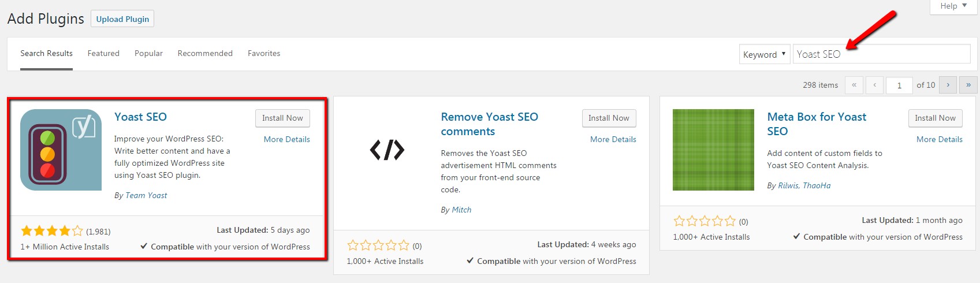Select the Recommended tab
The height and width of the screenshot is (283, 980).
coord(205,53)
